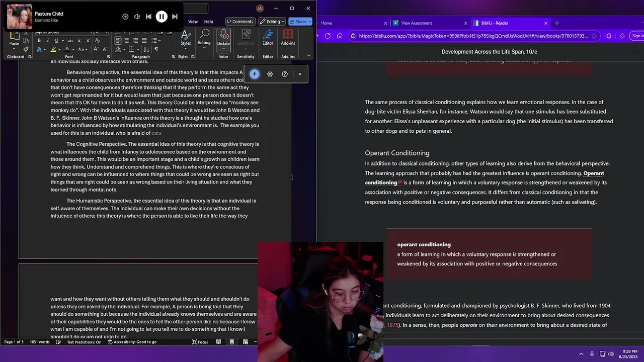Apply yellow text highlight color
This screenshot has width=644, height=362.
53,49
